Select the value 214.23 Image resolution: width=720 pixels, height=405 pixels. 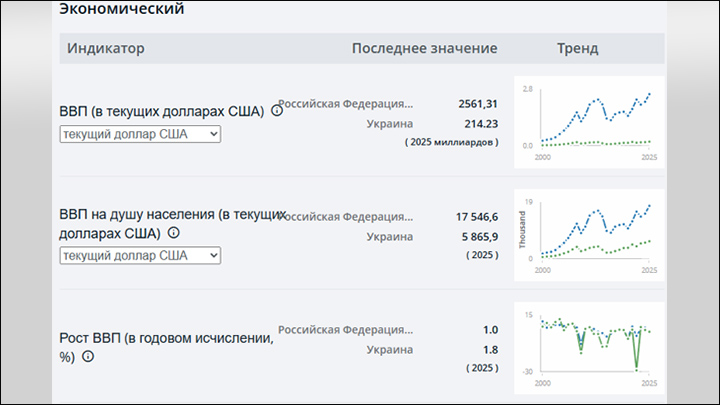[x=481, y=124]
